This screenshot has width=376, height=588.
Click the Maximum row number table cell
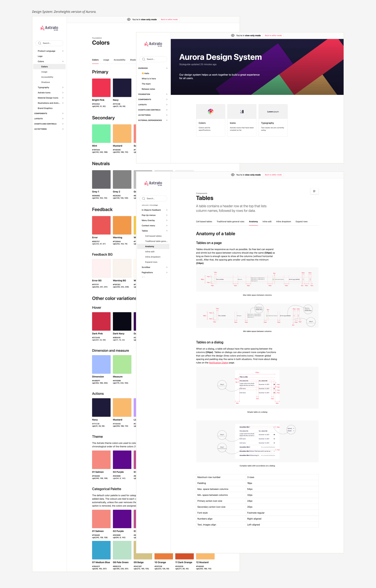[221, 477]
